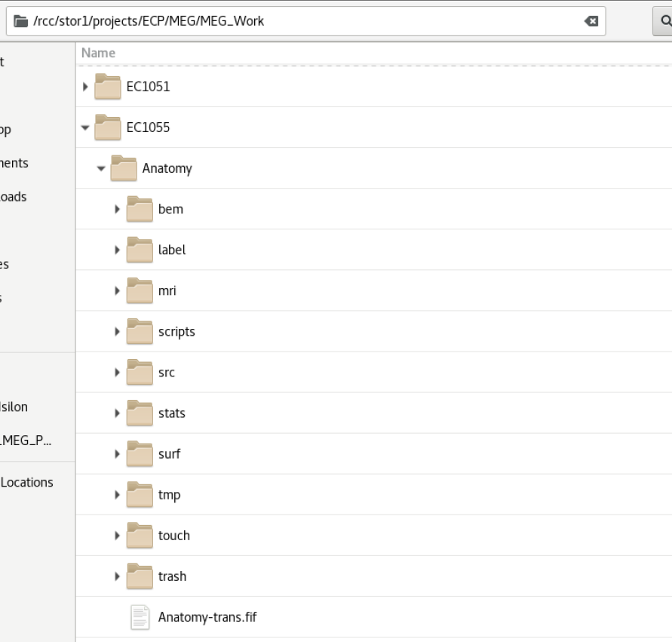Expand the stats folder arrow
The width and height of the screenshot is (672, 642).
coord(118,413)
